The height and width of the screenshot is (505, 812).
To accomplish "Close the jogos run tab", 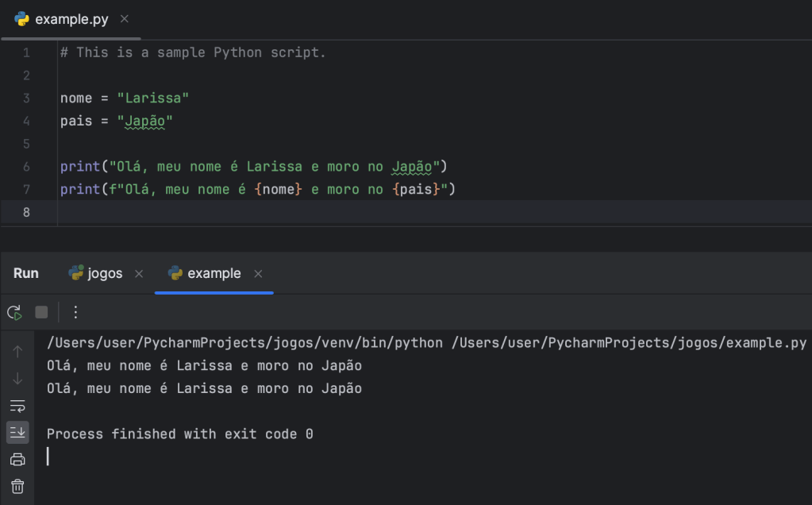I will (x=139, y=274).
